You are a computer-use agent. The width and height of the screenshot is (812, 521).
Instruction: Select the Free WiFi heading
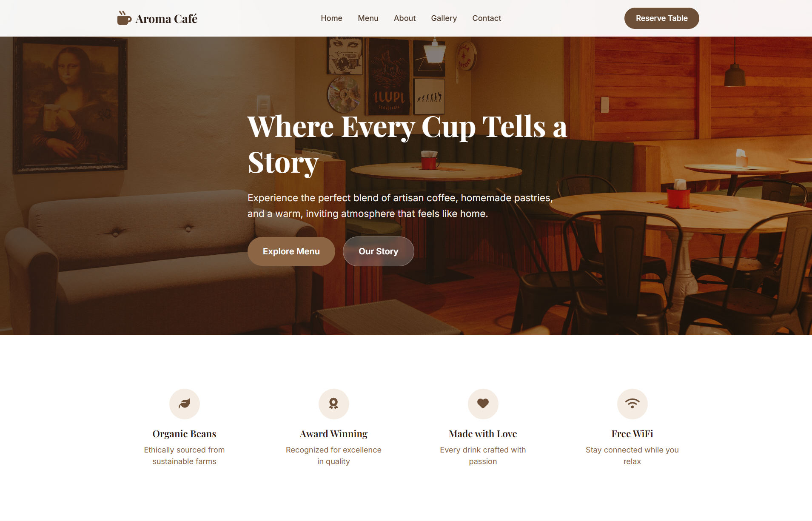click(633, 434)
